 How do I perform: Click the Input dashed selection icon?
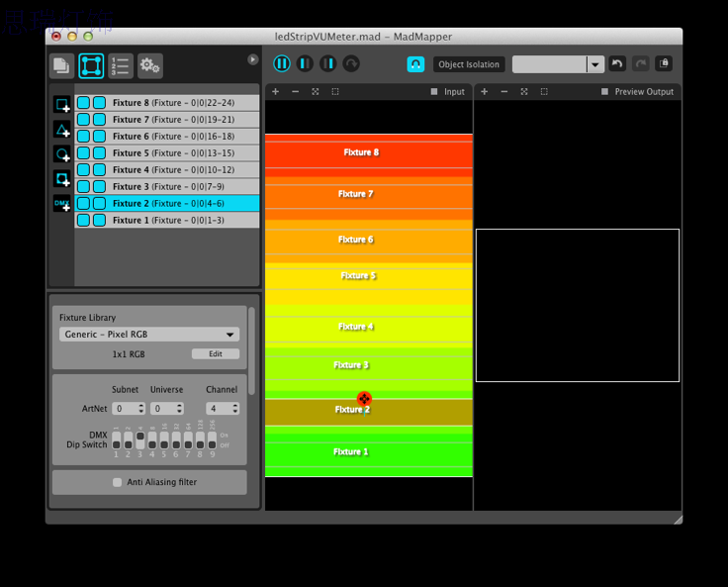(x=335, y=91)
